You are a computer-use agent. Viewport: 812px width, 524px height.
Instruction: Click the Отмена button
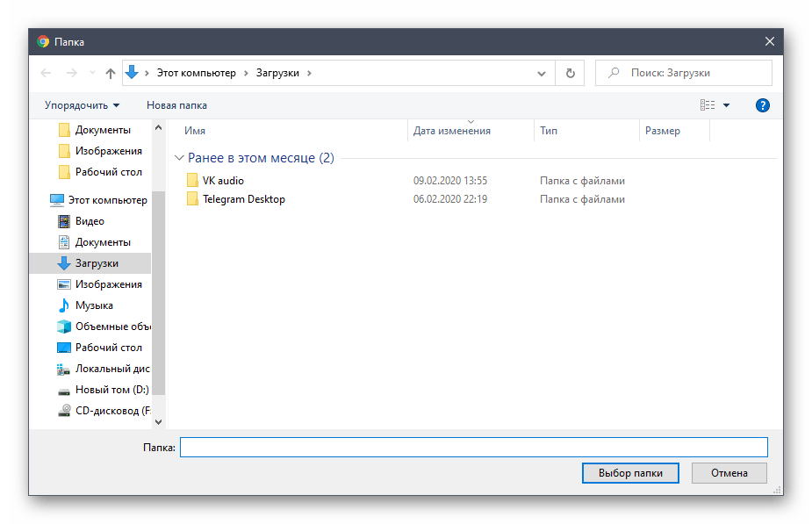(729, 473)
